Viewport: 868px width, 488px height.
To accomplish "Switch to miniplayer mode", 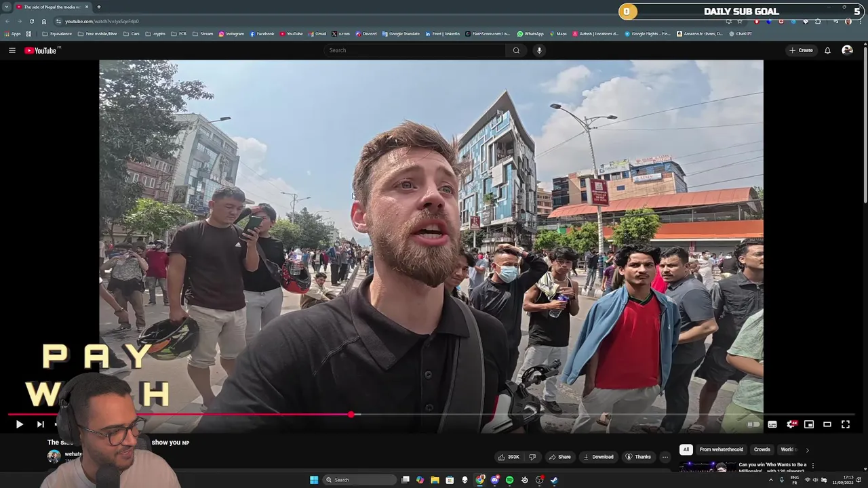I will pos(809,424).
